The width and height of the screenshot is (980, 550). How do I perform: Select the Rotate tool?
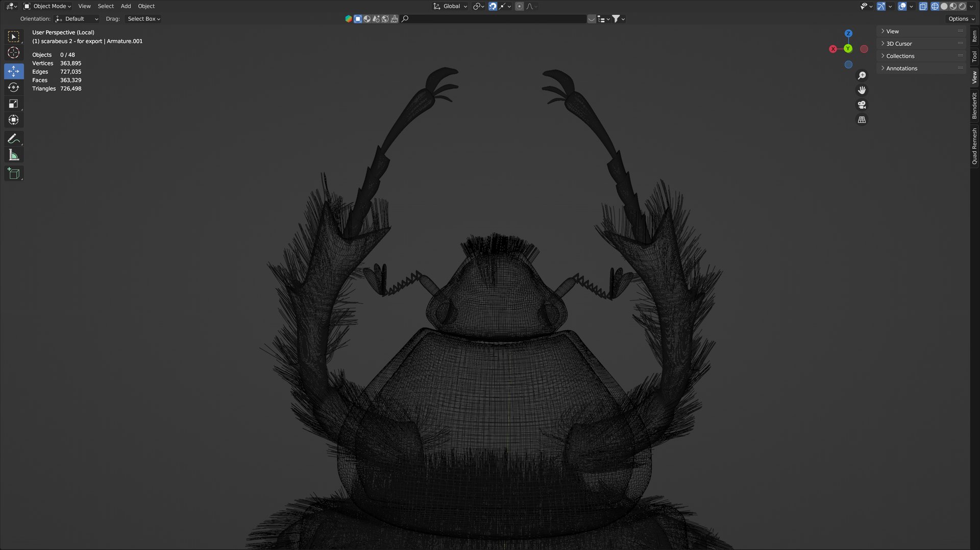point(14,87)
